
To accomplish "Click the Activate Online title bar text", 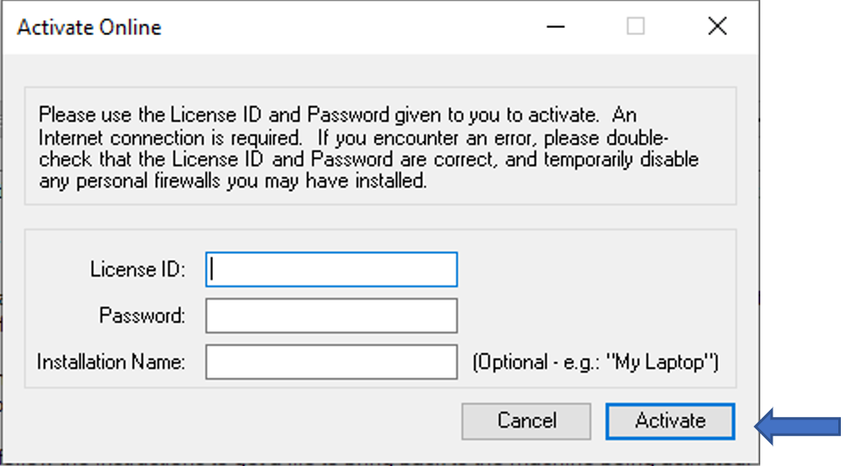I will pos(89,27).
